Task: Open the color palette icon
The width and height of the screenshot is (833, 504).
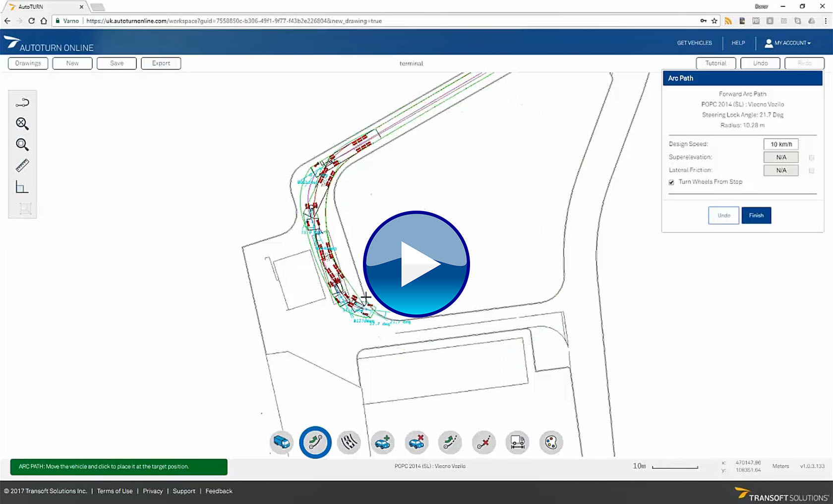Action: 551,442
